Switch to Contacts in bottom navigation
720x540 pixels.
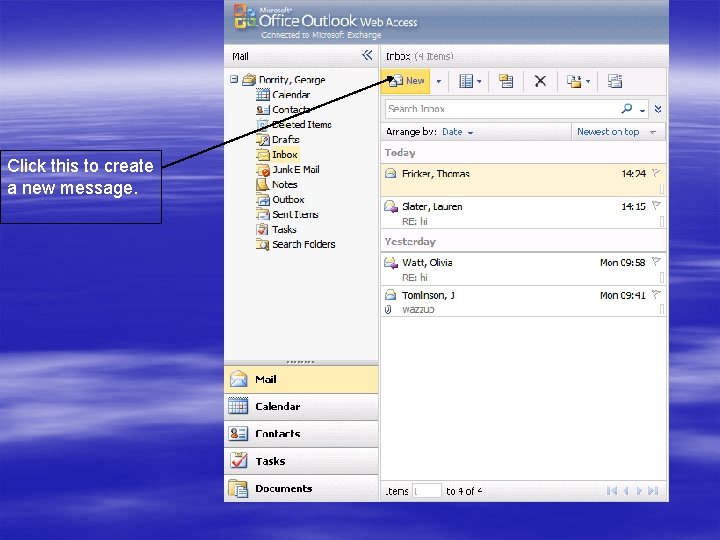[301, 433]
